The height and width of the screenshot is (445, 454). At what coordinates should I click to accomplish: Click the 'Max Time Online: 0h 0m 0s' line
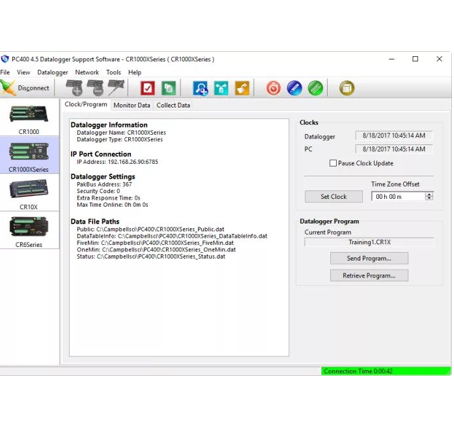[112, 205]
